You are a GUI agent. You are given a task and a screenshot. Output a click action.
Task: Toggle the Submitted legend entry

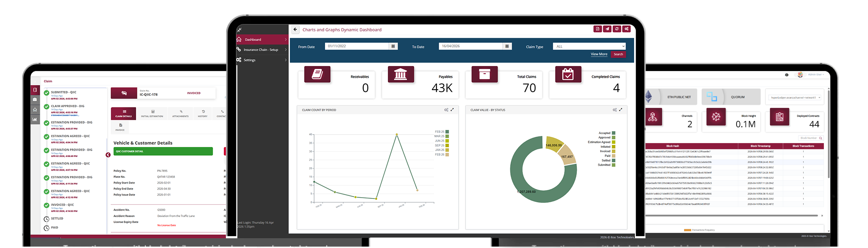point(613,165)
